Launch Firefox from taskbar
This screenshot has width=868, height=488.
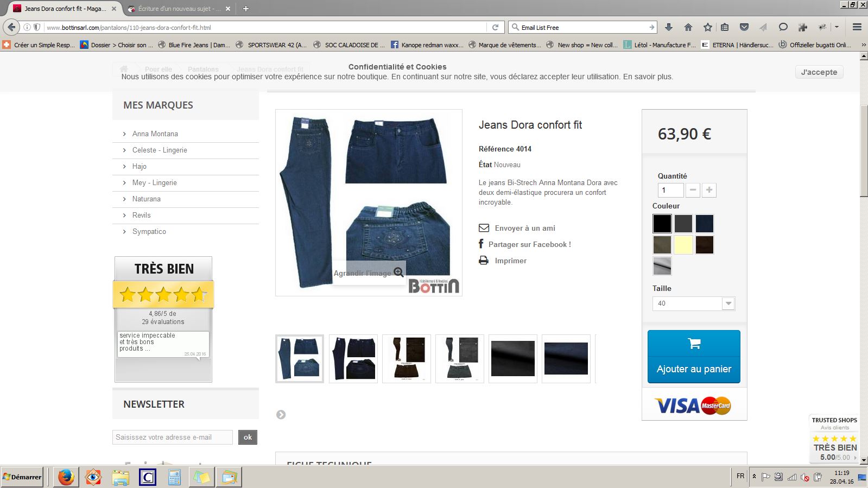66,477
